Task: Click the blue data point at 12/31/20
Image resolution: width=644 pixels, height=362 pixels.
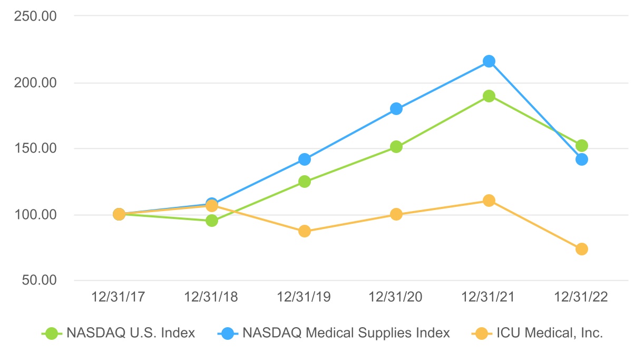Action: (x=396, y=109)
